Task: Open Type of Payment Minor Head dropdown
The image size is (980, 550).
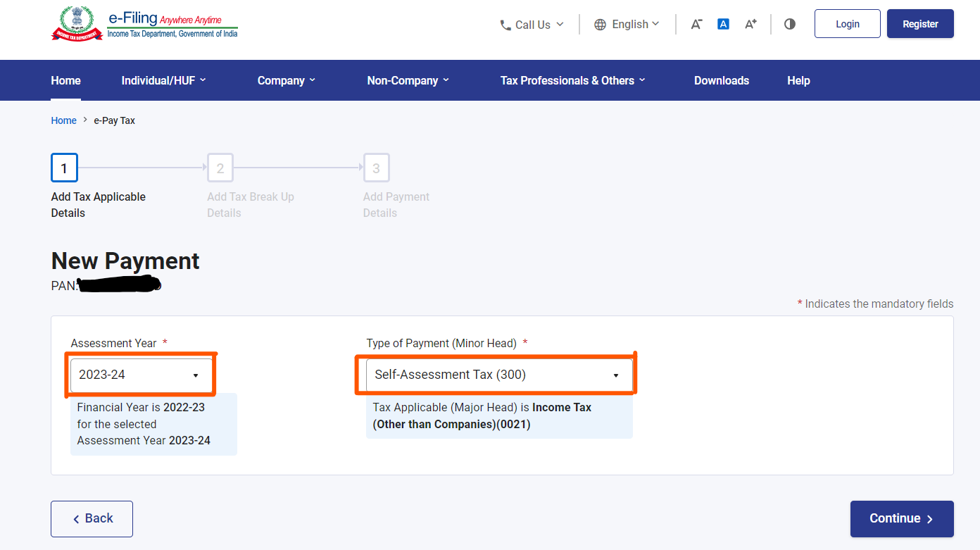Action: pyautogui.click(x=498, y=375)
